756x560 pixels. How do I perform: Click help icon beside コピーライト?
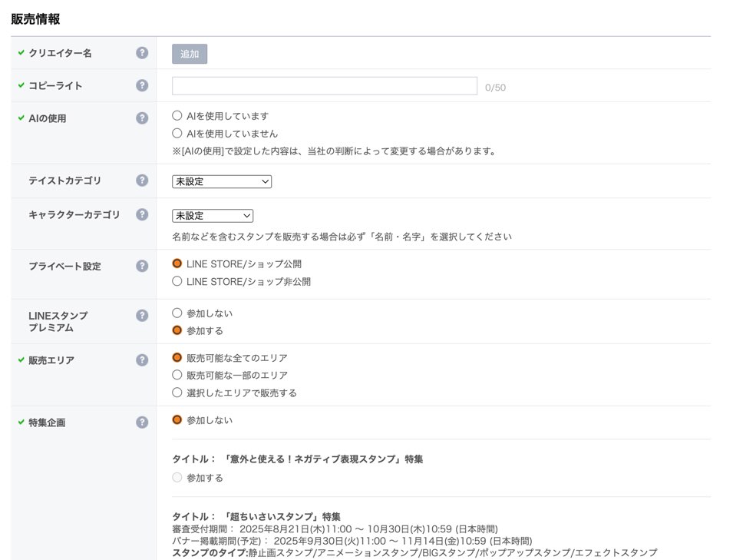pyautogui.click(x=142, y=85)
